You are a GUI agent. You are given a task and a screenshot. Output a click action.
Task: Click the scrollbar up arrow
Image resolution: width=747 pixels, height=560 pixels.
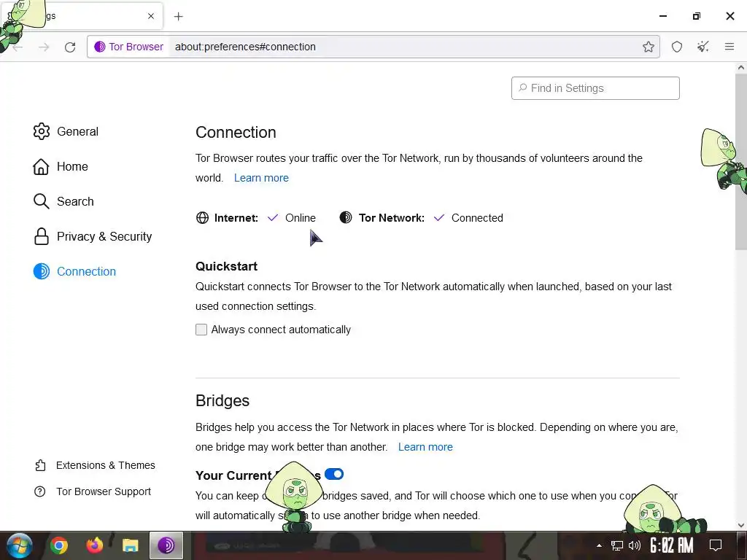tap(741, 68)
